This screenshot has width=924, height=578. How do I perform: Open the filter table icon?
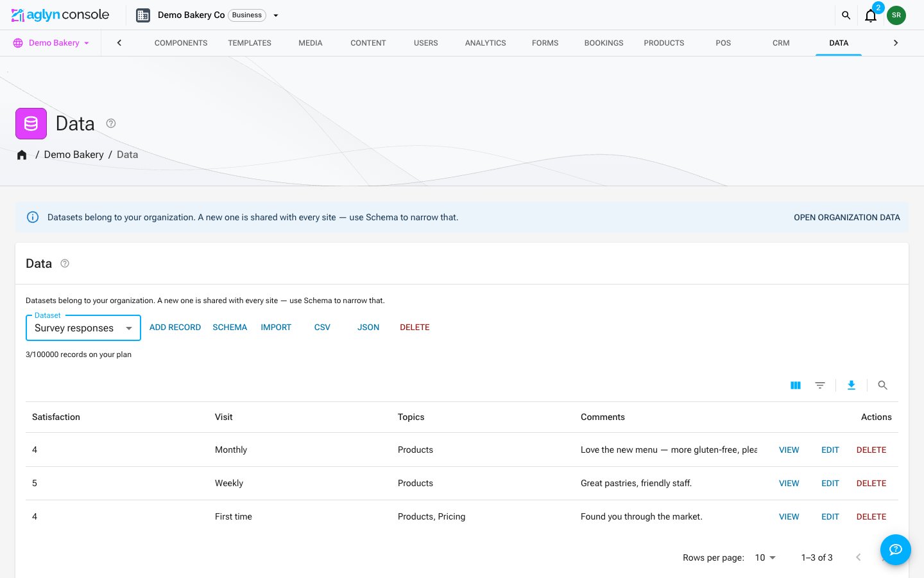coord(820,385)
